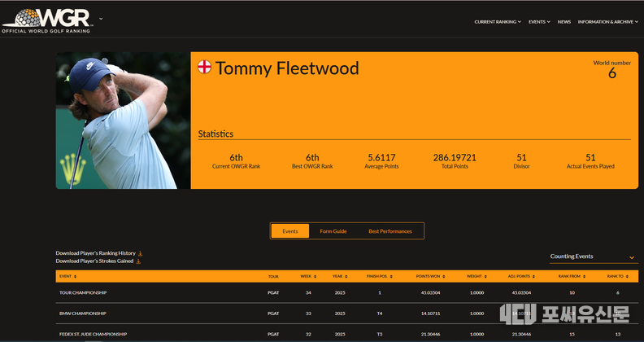Sort the table by Rank From column
Viewport: 644px width, 342px height.
[x=572, y=276]
